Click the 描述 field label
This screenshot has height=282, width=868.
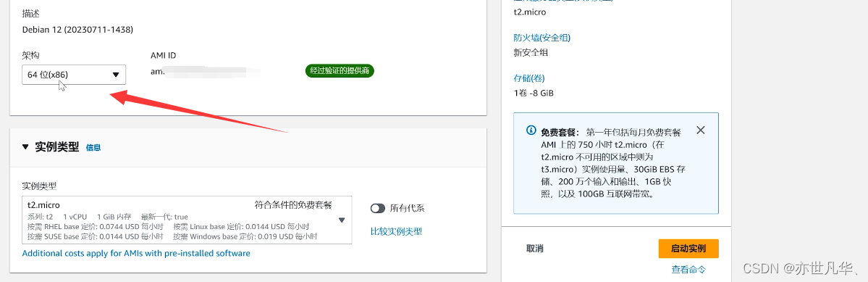(30, 13)
